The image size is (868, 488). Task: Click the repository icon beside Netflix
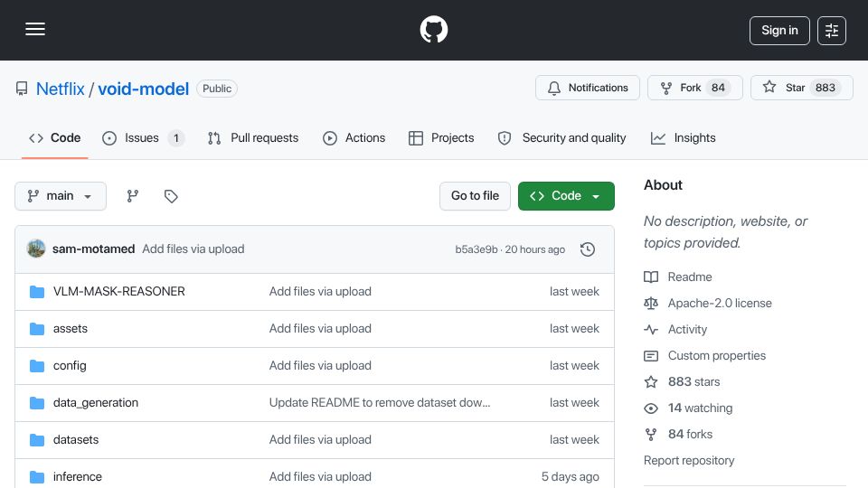point(22,89)
